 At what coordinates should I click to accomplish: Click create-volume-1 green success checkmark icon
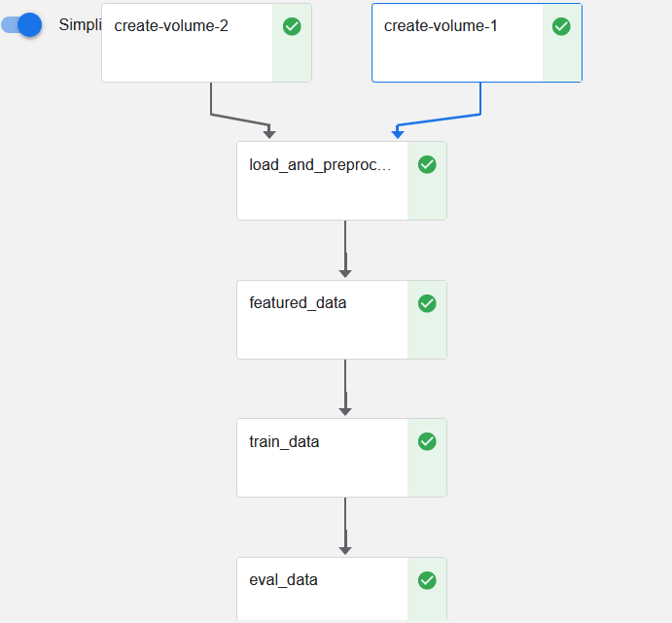pos(561,26)
